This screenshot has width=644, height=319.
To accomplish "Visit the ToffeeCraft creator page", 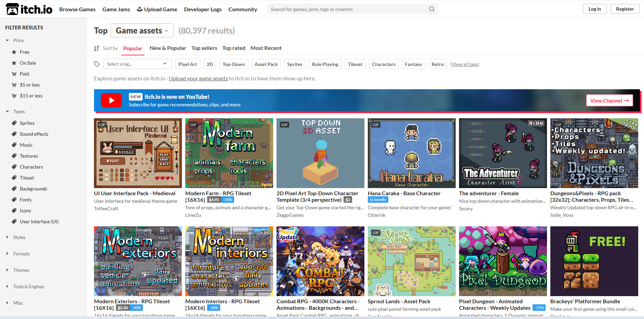I will [x=106, y=209].
